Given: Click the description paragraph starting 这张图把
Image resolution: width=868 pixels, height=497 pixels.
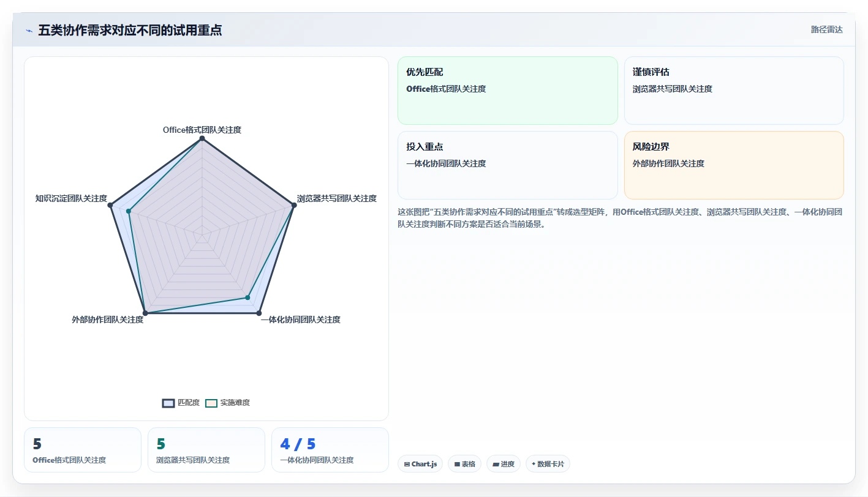Looking at the screenshot, I should click(x=621, y=218).
